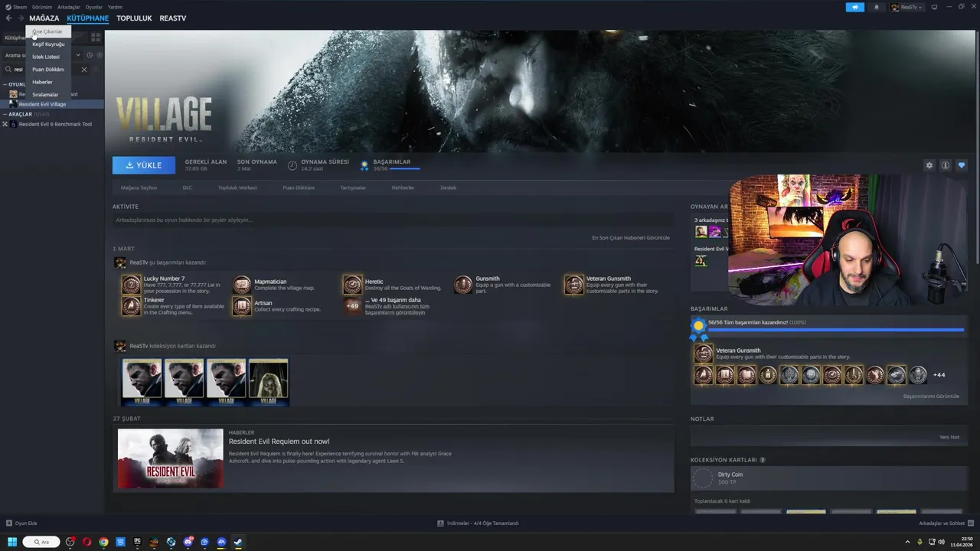Open the Tinkerer achievement icon
The width and height of the screenshot is (980, 551).
(132, 306)
